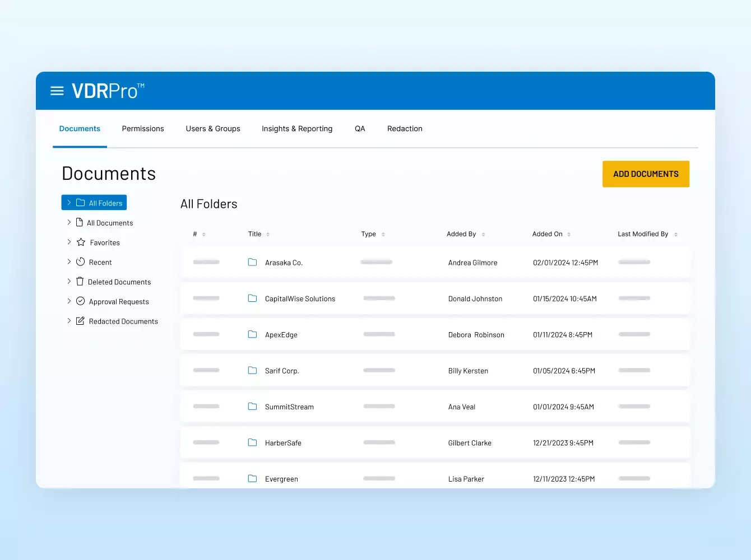The image size is (751, 560).
Task: Click the Redacted Documents edit icon
Action: click(81, 321)
